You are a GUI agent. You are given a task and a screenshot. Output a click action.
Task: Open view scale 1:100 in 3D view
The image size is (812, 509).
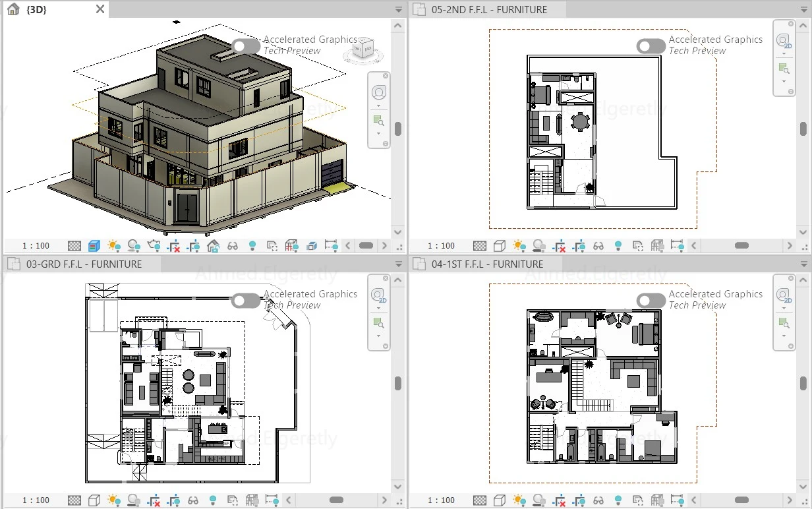pos(36,246)
